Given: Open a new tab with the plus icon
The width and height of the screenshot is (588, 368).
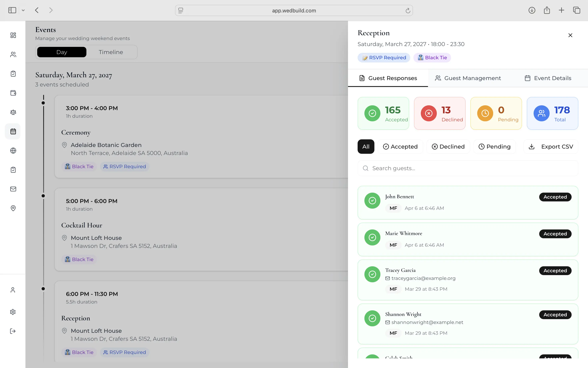Looking at the screenshot, I should [562, 10].
